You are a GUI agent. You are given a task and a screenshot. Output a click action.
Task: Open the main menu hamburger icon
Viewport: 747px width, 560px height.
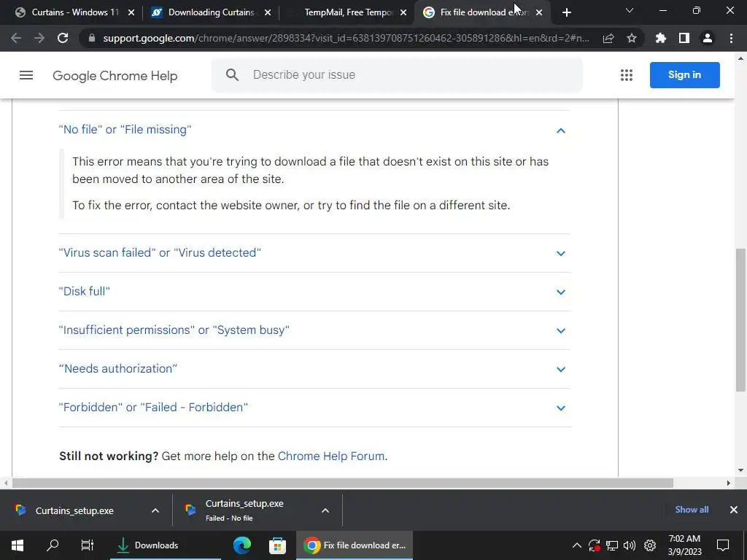click(26, 75)
